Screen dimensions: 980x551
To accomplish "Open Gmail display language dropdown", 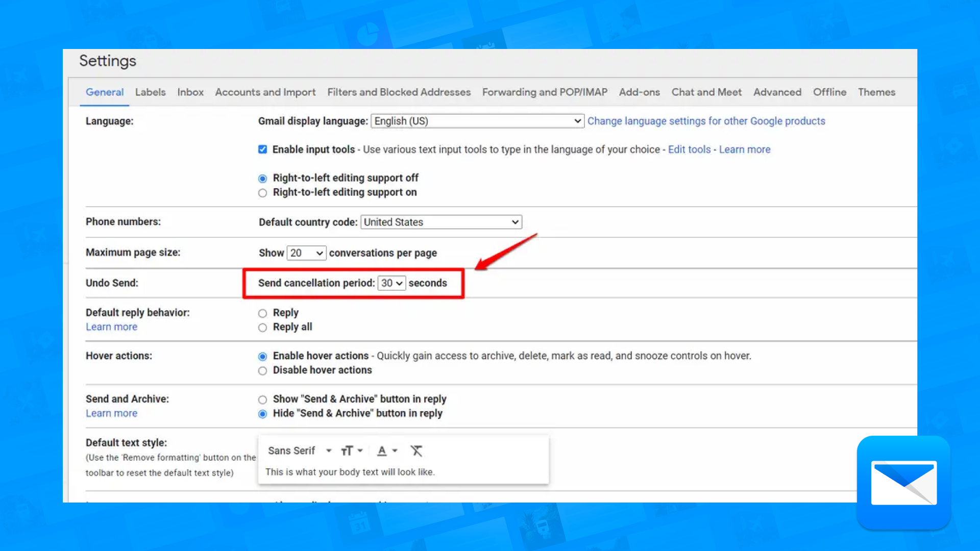I will pos(477,121).
